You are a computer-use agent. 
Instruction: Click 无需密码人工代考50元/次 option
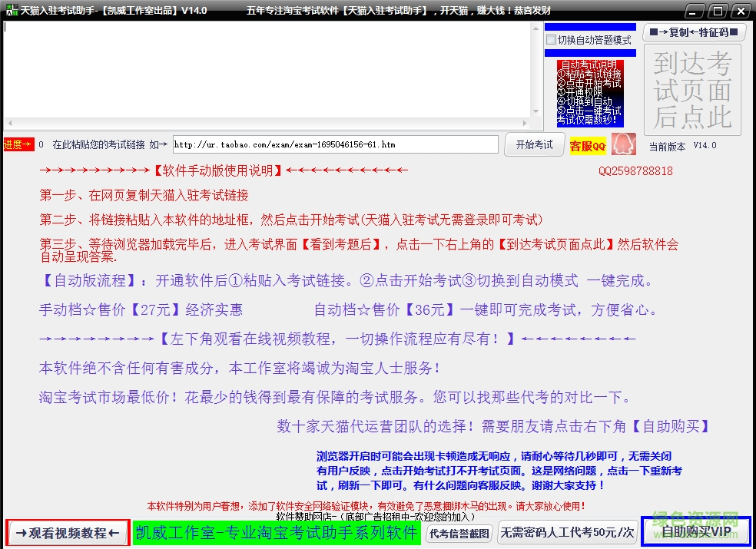pyautogui.click(x=567, y=533)
